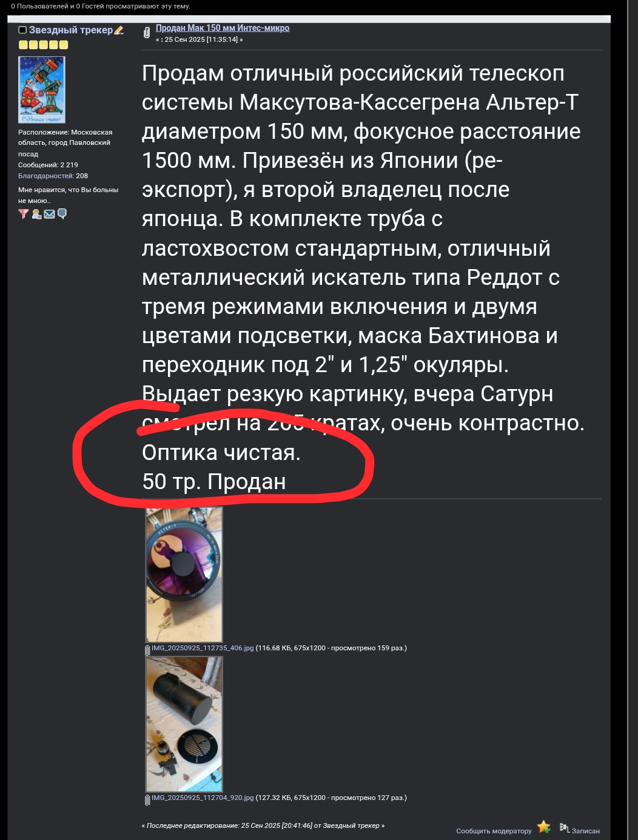Click Сообщить модератору link
Screen dimensions: 638x840
click(494, 831)
